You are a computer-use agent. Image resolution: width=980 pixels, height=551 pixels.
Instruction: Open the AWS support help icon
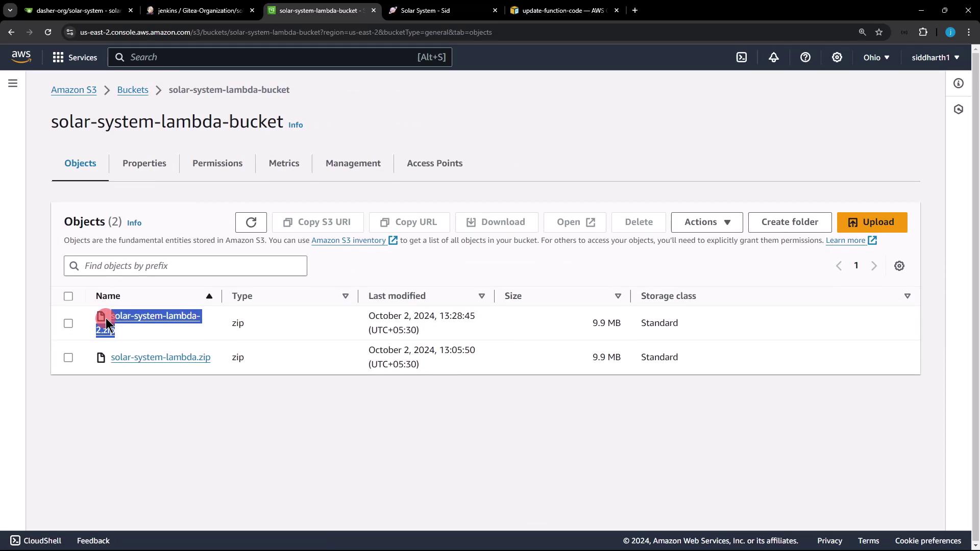(805, 57)
